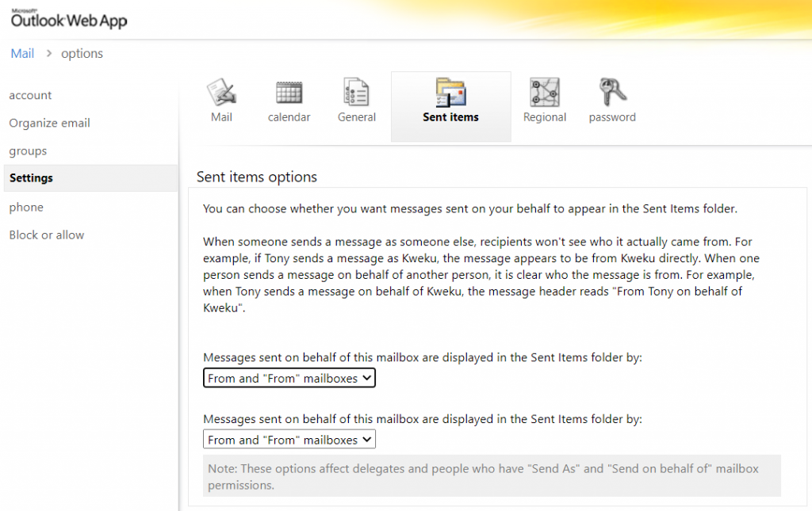Image resolution: width=812 pixels, height=511 pixels.
Task: Click the Outlook Web App logo
Action: click(67, 18)
